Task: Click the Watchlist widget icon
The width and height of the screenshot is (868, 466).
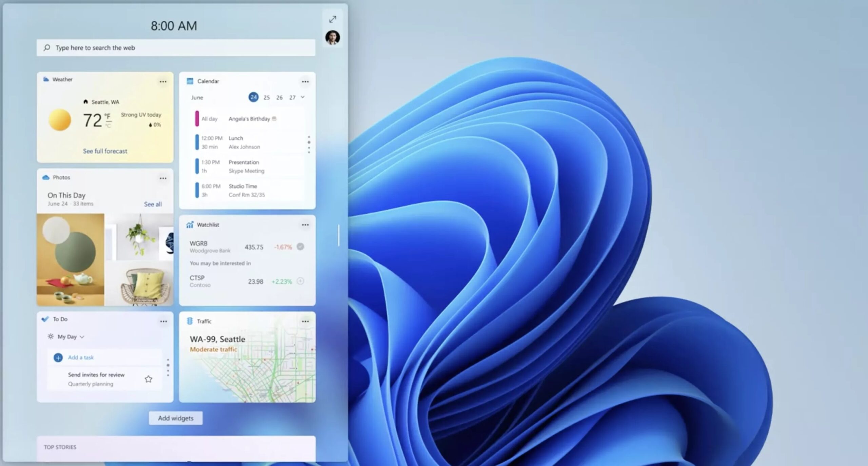Action: click(x=190, y=225)
